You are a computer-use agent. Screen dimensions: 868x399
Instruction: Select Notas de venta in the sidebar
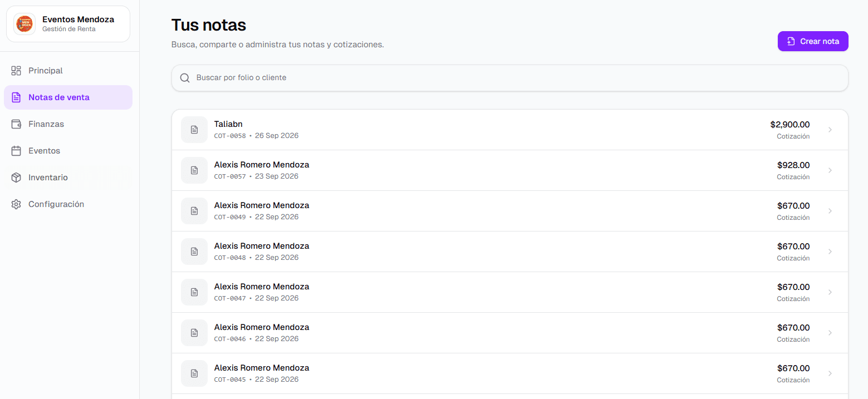(68, 97)
